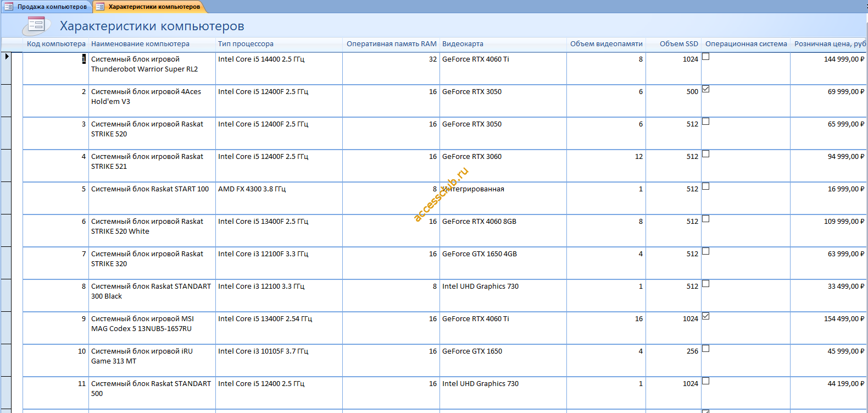Click the video card cell GeForce GTX 1650 4GB

point(503,263)
